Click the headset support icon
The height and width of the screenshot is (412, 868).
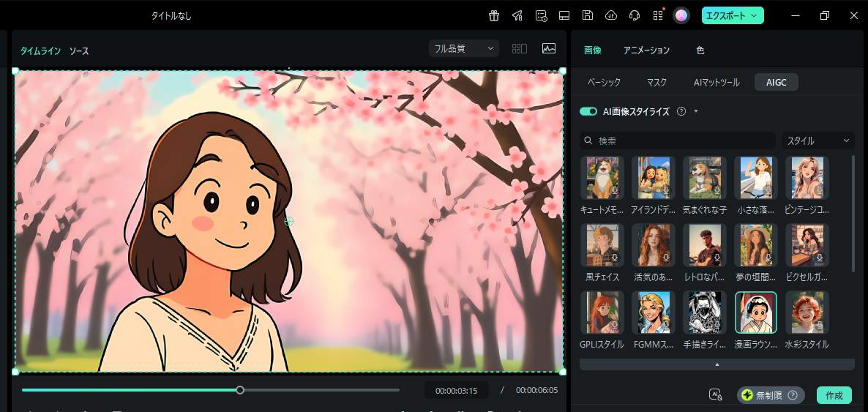tap(635, 15)
